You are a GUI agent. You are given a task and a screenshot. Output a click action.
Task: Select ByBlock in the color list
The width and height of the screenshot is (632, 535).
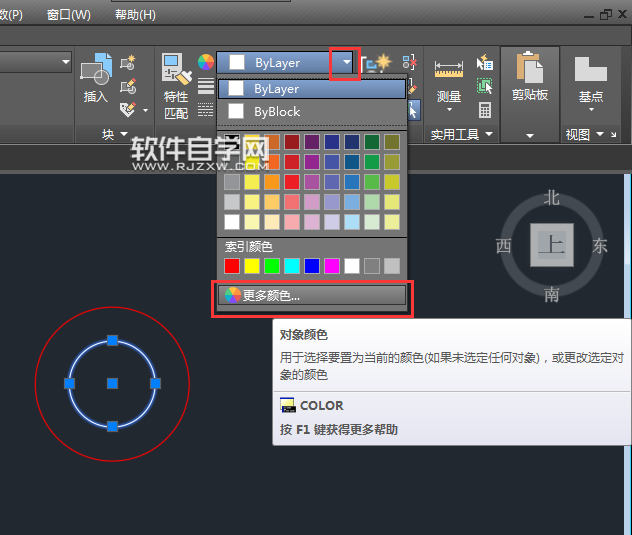tap(312, 112)
